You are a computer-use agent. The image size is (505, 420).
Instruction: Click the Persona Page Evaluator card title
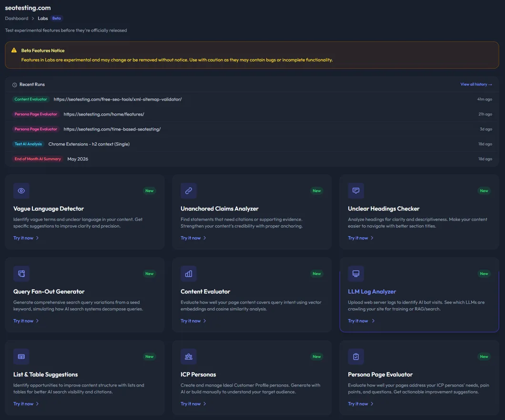coord(380,375)
